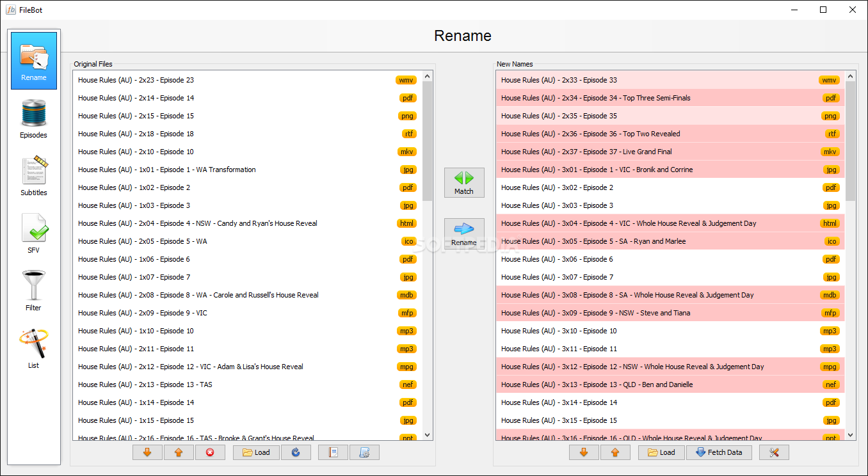Switch to the Subtitles panel
The height and width of the screenshot is (476, 868).
[34, 177]
